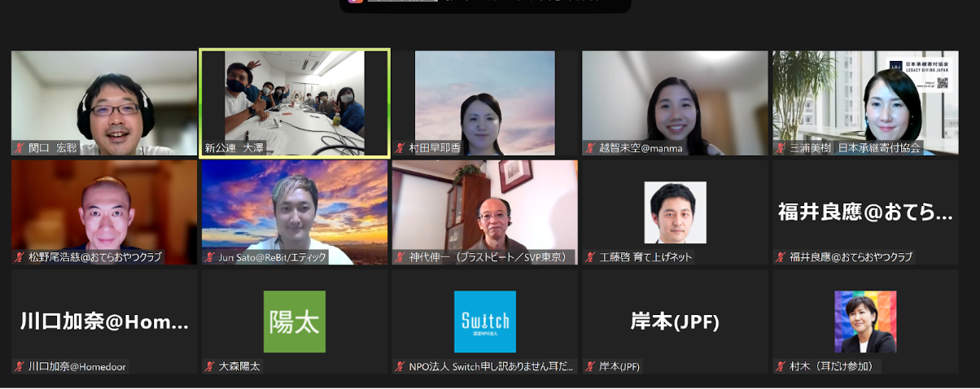Viewport: 980px width, 389px height.
Task: Click muted mic icon for 村木（耳だけ参加）
Action: (781, 366)
